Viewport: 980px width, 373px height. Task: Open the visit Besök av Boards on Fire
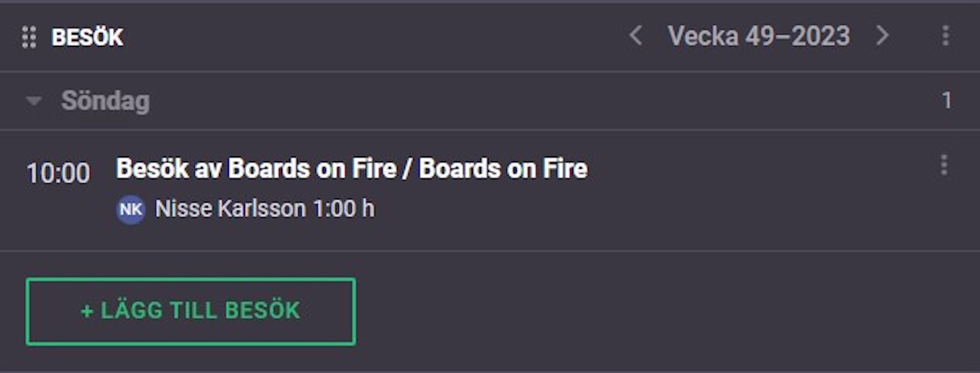click(352, 169)
